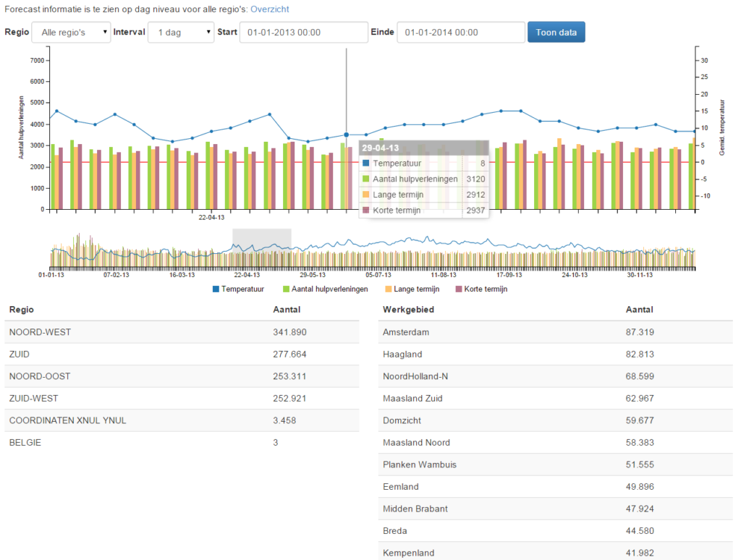Toggle Temperatuur series in chart legend

tap(238, 289)
